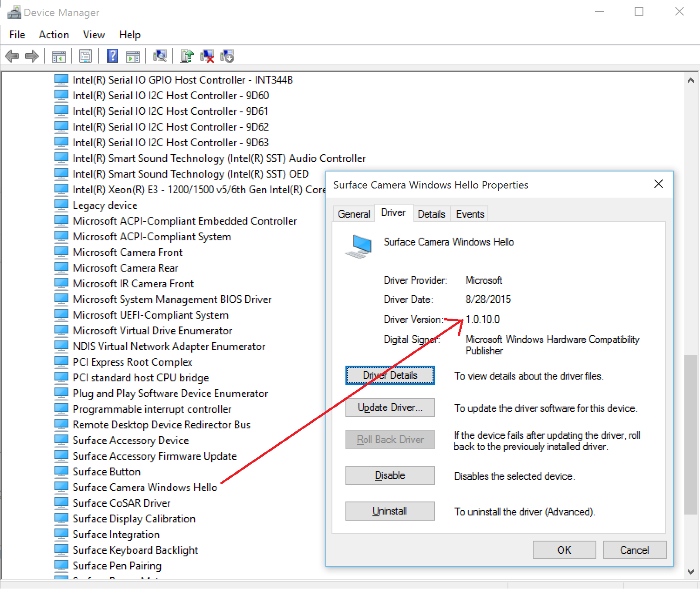Open the Help menu

[x=130, y=35]
